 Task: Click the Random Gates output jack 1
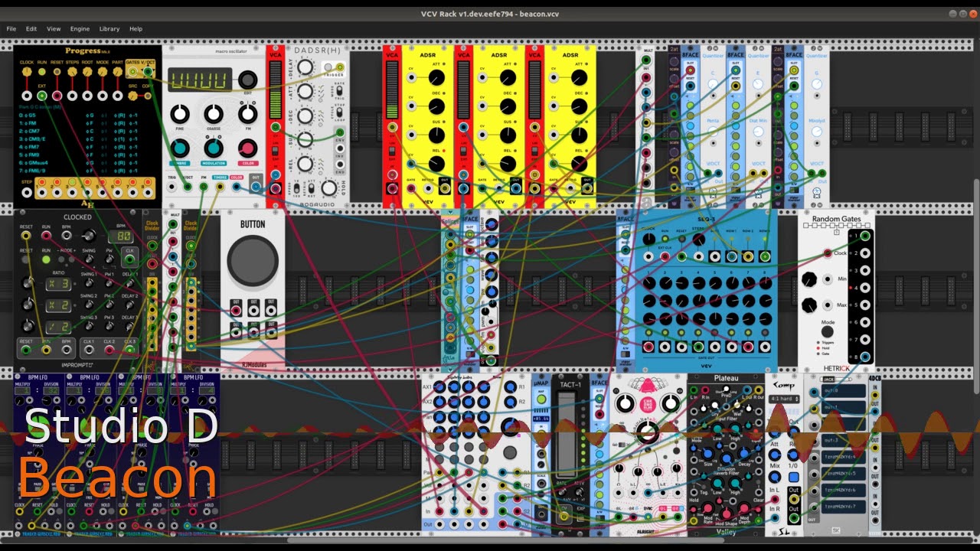(865, 236)
